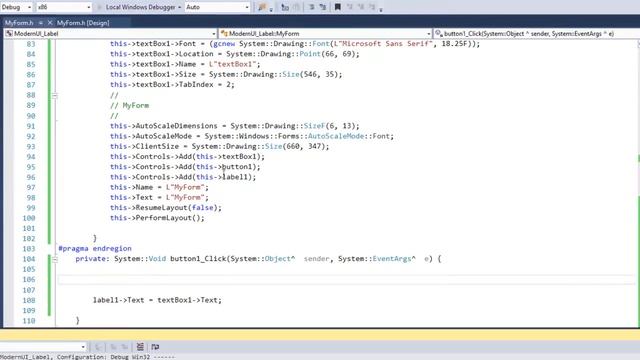
Task: Click the vertical scrollbar of the code editor
Action: pyautogui.click(x=638, y=184)
